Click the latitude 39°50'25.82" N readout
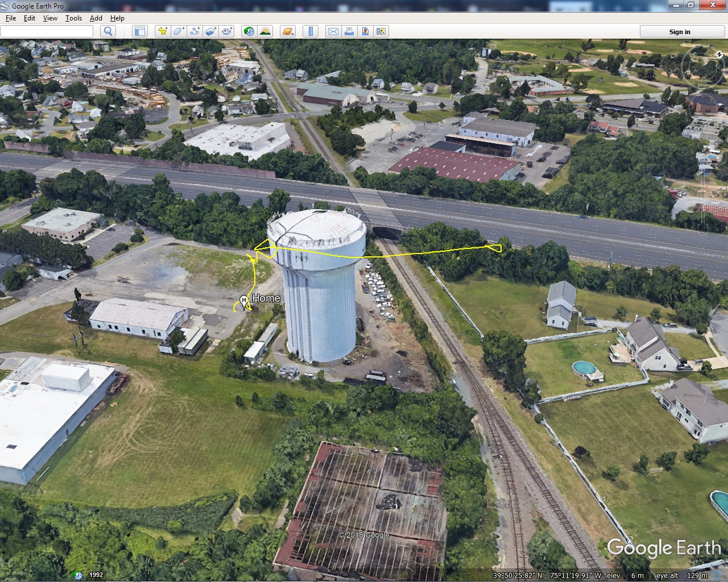 518,575
